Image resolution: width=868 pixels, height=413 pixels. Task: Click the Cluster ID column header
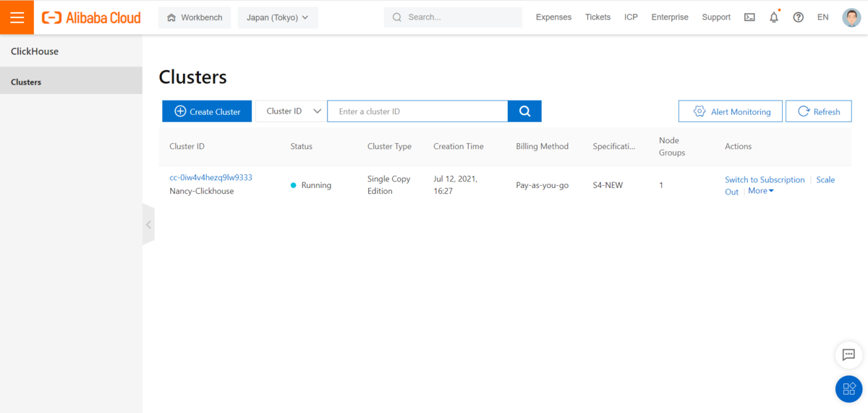(x=187, y=146)
